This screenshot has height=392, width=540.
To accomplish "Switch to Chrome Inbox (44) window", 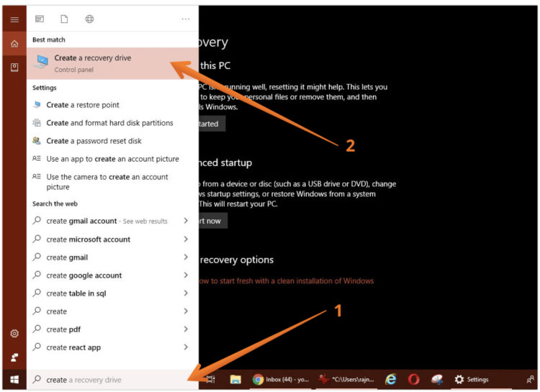I will coord(281,379).
